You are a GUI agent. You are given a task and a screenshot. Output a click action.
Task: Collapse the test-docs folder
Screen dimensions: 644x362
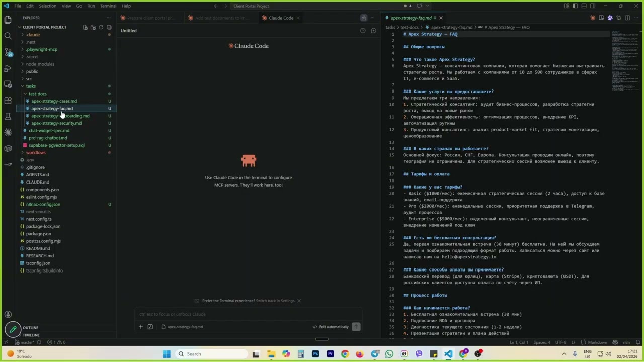[x=66, y=94]
